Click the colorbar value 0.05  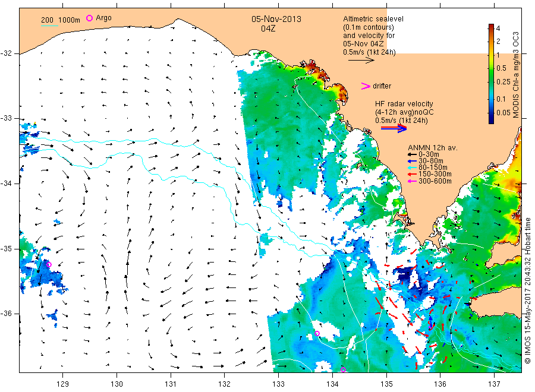(x=503, y=113)
